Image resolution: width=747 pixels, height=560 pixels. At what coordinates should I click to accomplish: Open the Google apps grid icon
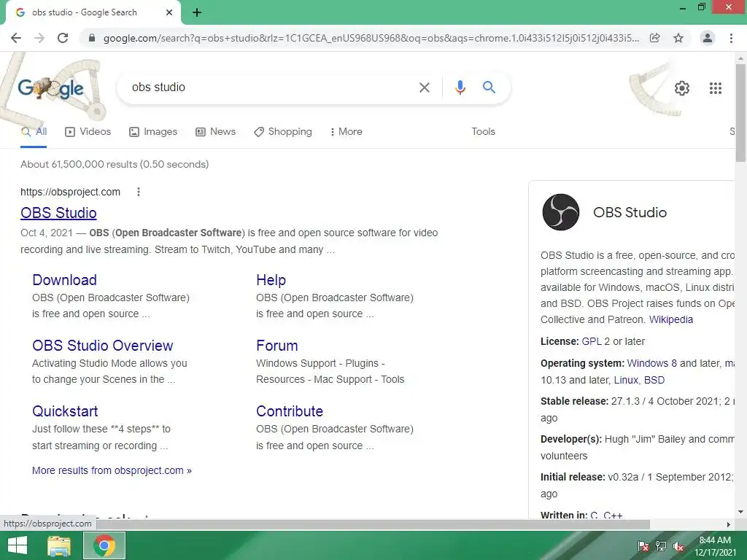(x=716, y=88)
